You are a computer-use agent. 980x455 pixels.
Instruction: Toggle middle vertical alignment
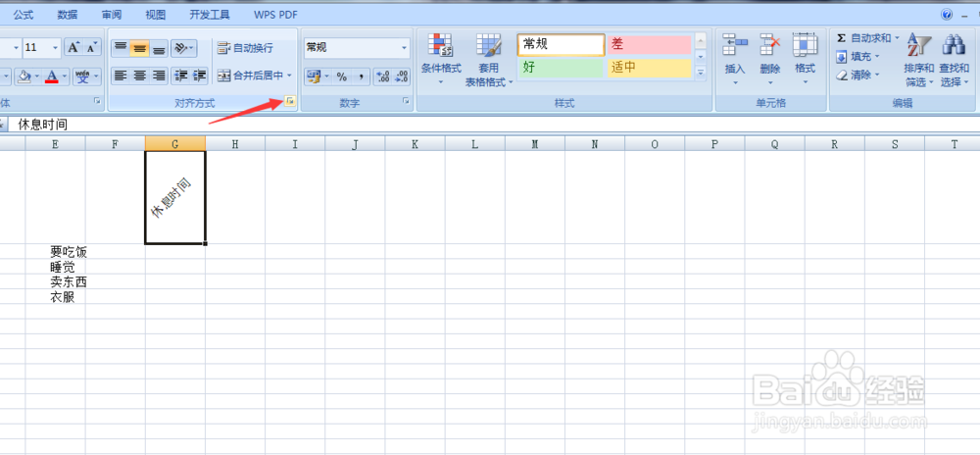(x=139, y=47)
